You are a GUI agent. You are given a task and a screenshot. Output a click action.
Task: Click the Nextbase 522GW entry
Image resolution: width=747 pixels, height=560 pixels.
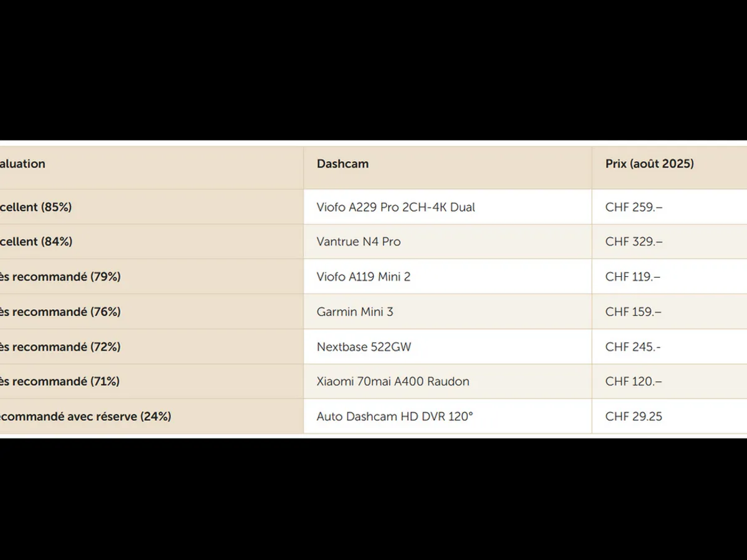pyautogui.click(x=364, y=347)
